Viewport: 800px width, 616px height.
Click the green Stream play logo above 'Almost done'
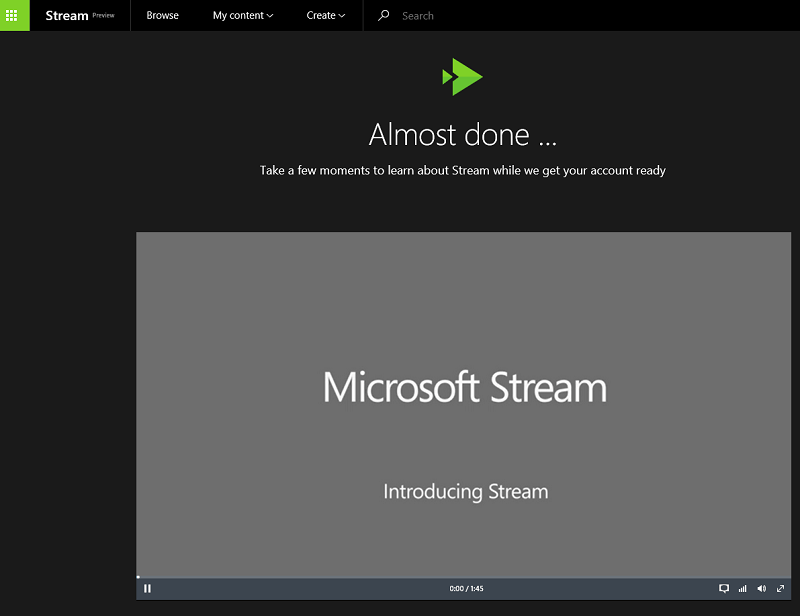463,76
